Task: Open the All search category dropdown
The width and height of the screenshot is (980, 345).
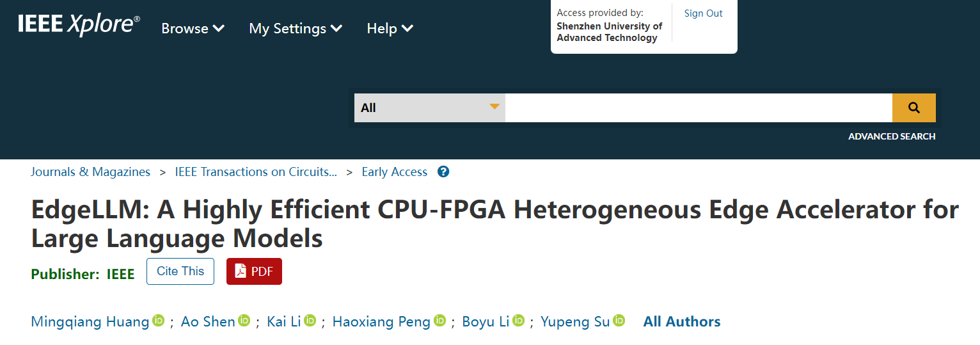Action: tap(429, 108)
